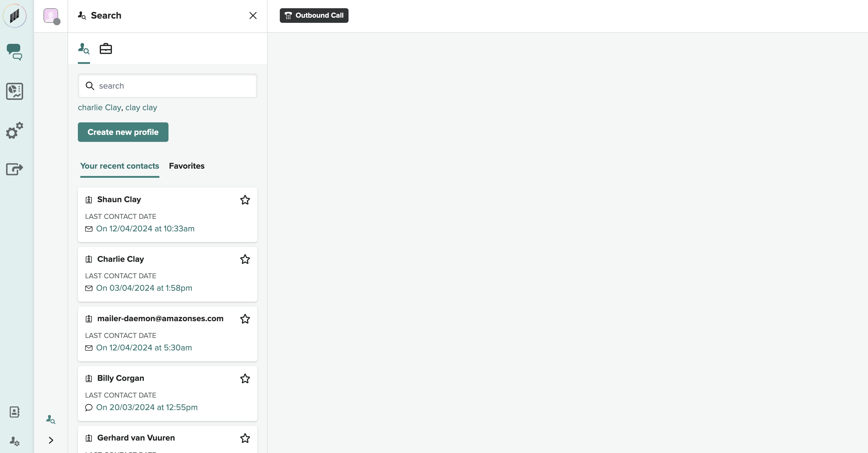Favorite Shaun Clay with the star
Image resolution: width=868 pixels, height=453 pixels.
click(245, 200)
